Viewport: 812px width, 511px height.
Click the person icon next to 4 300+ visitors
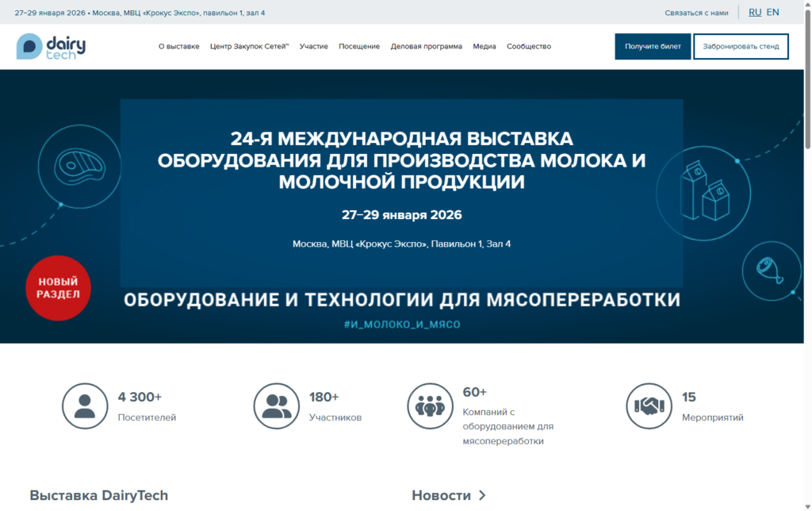tap(85, 405)
